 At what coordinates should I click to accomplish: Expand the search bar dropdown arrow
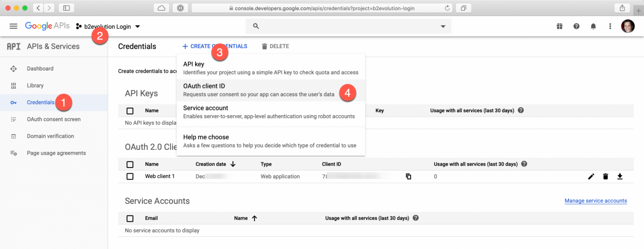443,26
